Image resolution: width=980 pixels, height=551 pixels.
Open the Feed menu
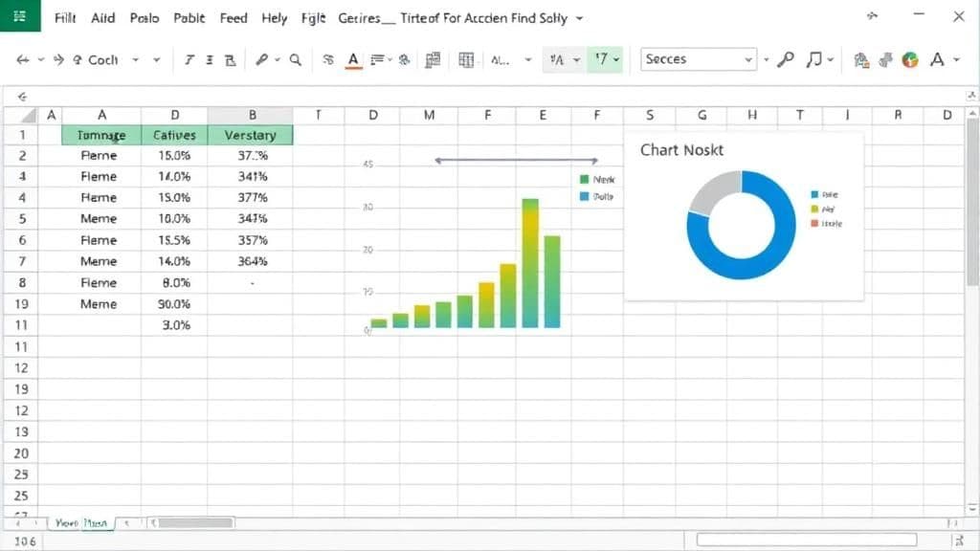[234, 18]
